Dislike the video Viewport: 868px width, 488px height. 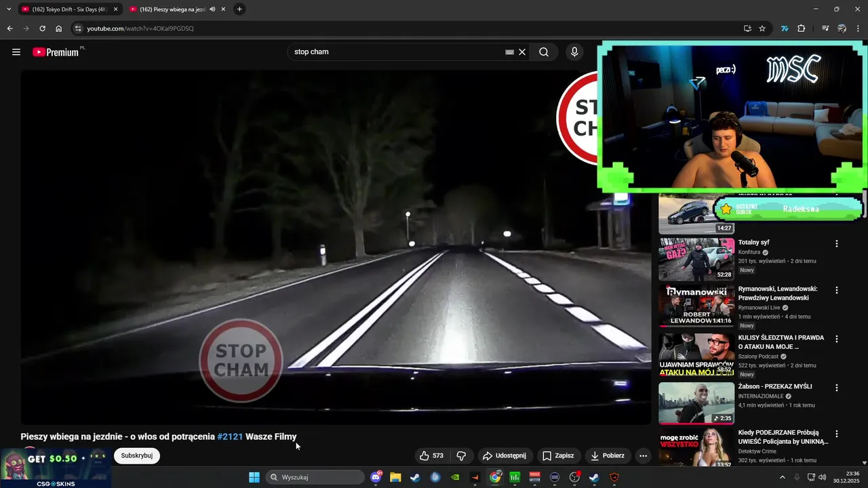(x=461, y=455)
